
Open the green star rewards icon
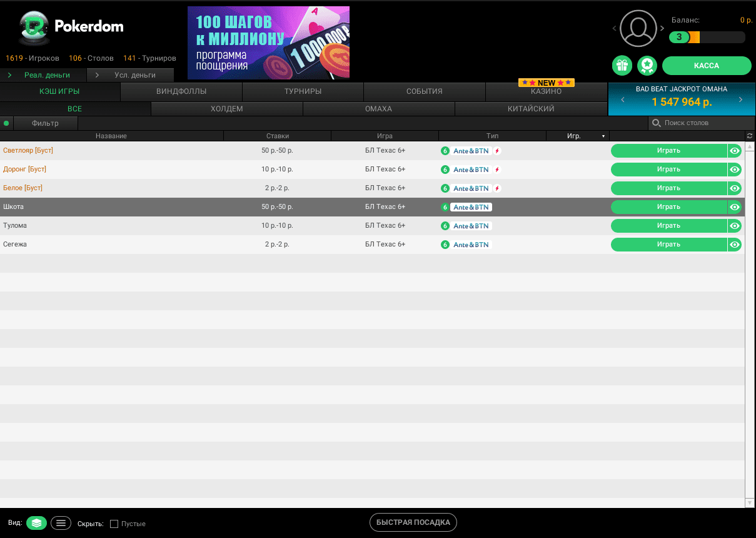click(647, 66)
